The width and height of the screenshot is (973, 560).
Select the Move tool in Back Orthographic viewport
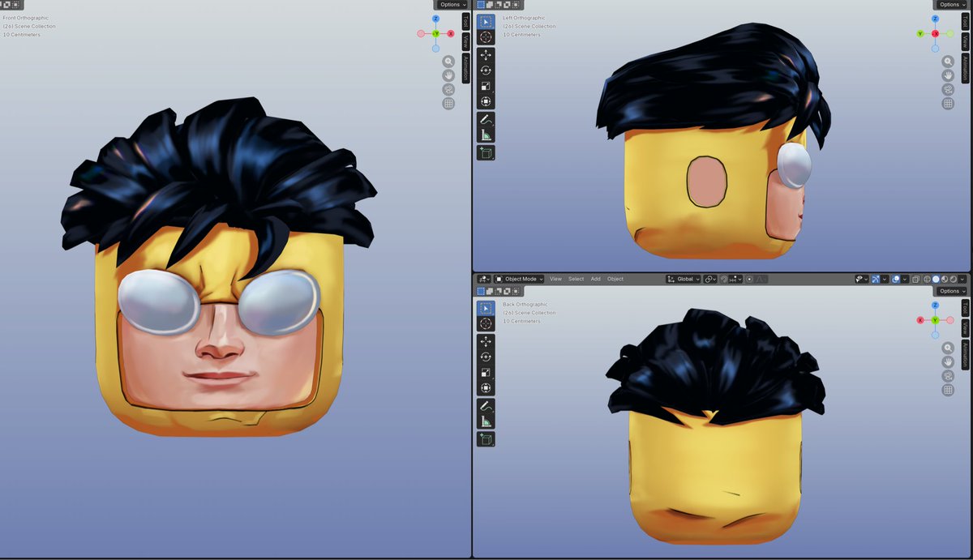(x=486, y=341)
